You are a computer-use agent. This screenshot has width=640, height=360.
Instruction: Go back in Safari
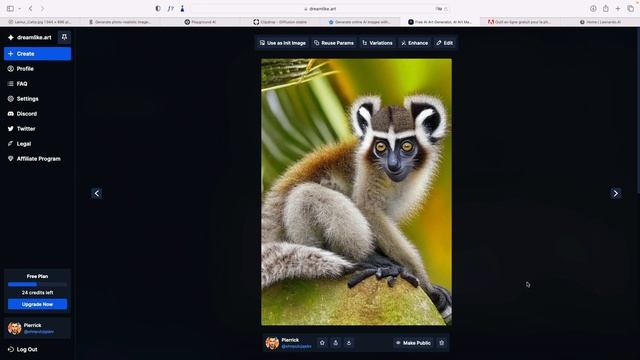point(31,9)
